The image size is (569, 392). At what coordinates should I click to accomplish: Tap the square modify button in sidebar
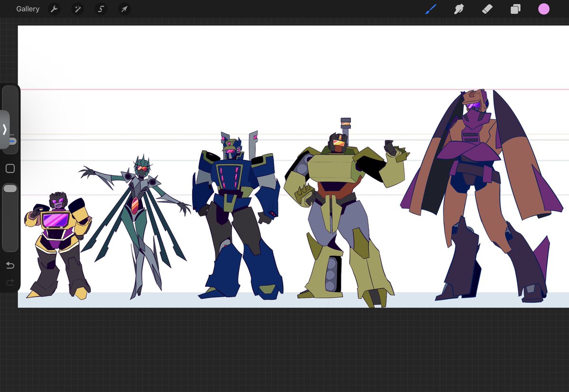[10, 168]
